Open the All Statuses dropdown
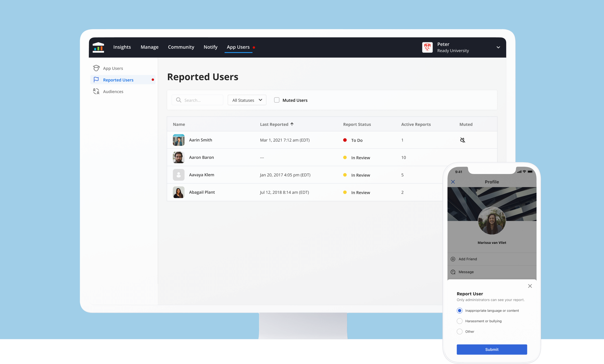Viewport: 604px width, 364px height. pyautogui.click(x=247, y=100)
